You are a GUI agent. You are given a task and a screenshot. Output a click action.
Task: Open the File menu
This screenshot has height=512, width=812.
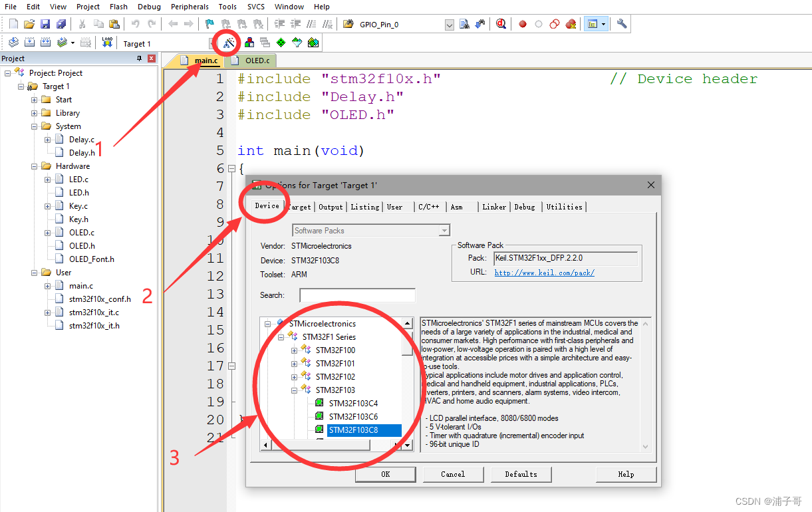(11, 7)
